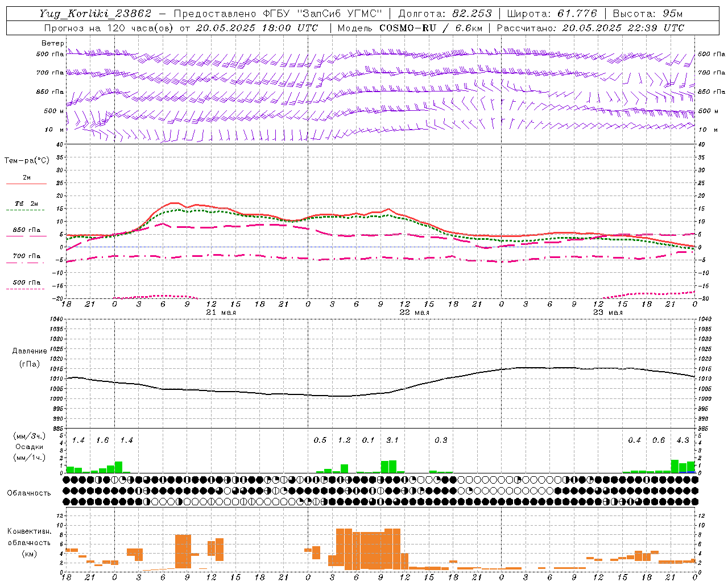Select the ФГБУ "ЗапСиб УГМС" provider text
Image resolution: width=728 pixels, height=582 pixels.
(322, 14)
